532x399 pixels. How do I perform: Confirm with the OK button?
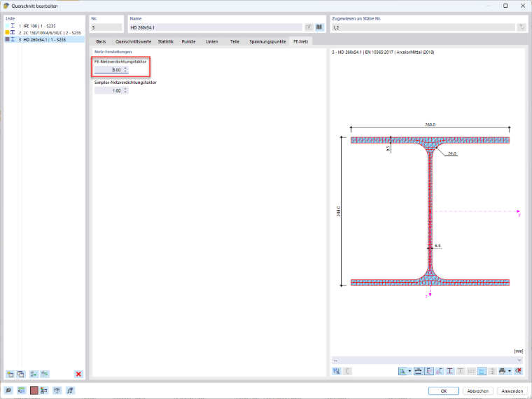coord(443,391)
